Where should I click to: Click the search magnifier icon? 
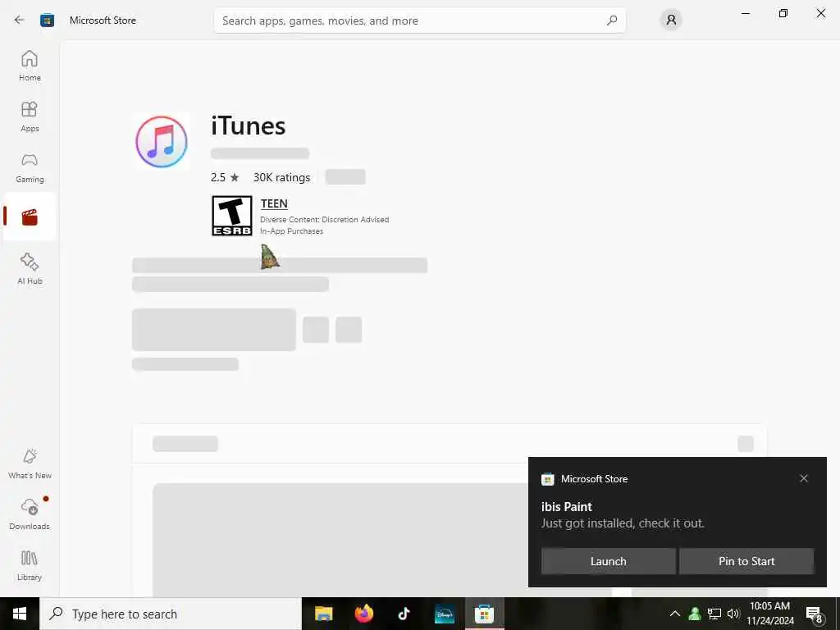[x=612, y=21]
